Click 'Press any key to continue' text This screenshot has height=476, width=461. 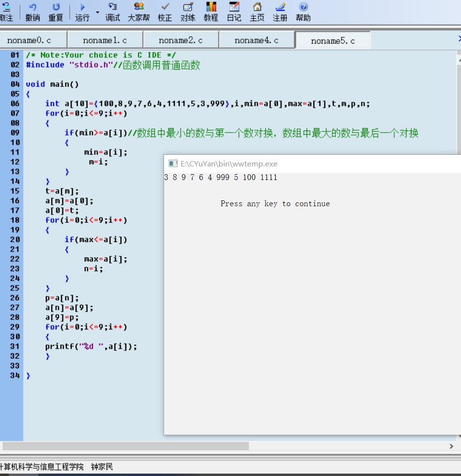tap(275, 204)
